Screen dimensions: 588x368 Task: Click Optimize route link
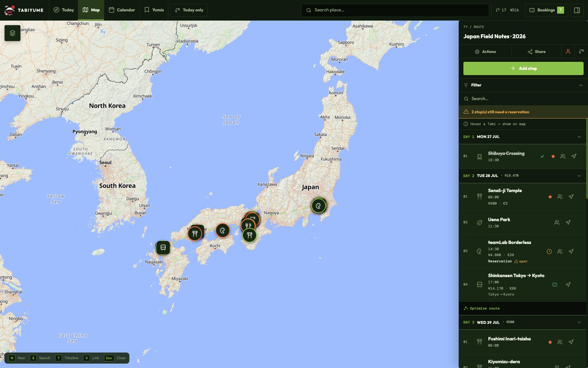[x=481, y=308]
